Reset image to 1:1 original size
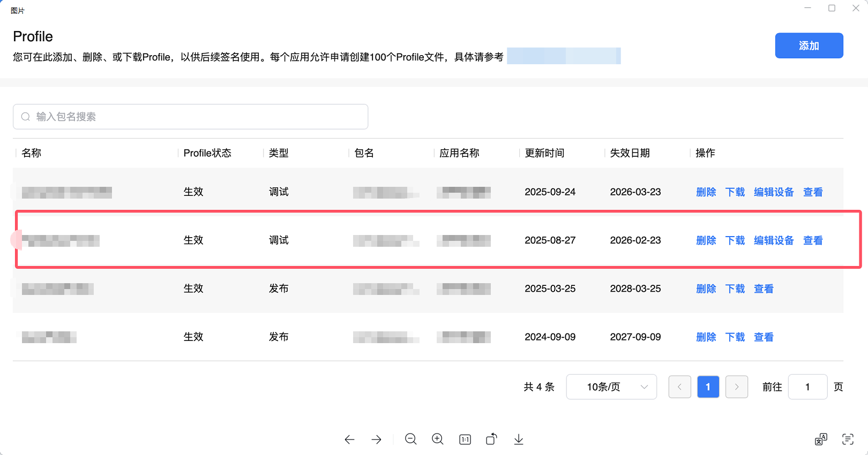Viewport: 868px width, 455px height. tap(465, 439)
